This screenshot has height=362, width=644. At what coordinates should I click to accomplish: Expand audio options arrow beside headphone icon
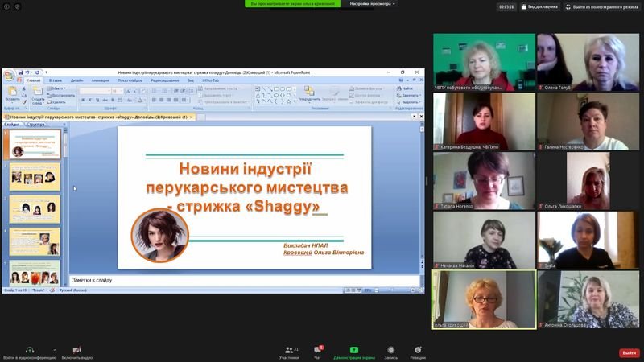(55, 349)
